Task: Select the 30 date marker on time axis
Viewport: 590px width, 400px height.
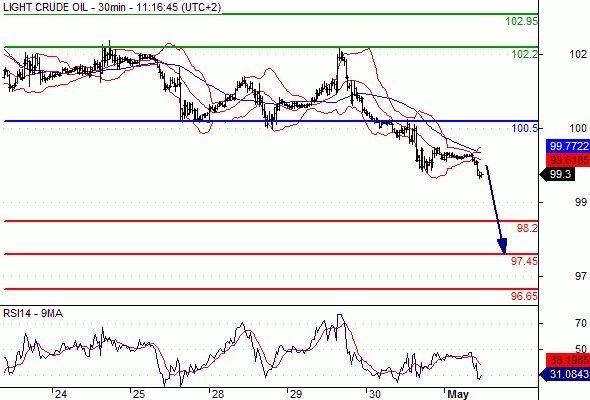Action: [x=374, y=394]
